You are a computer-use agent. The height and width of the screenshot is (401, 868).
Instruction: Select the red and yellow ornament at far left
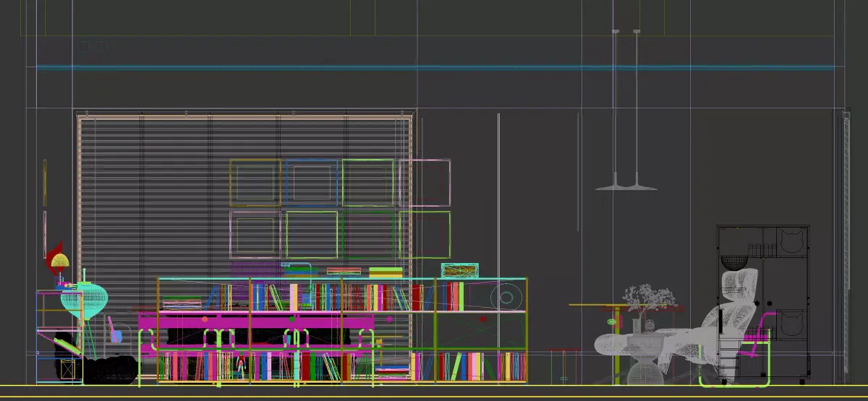click(57, 260)
